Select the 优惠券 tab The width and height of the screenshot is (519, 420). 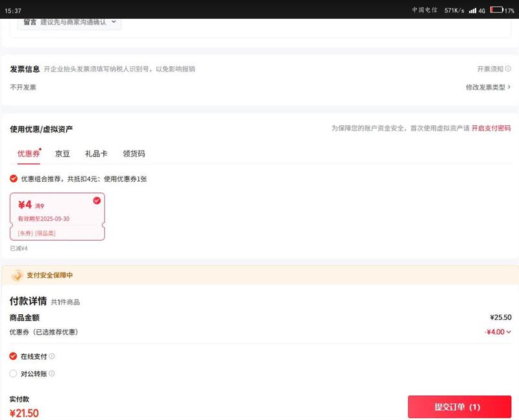29,154
